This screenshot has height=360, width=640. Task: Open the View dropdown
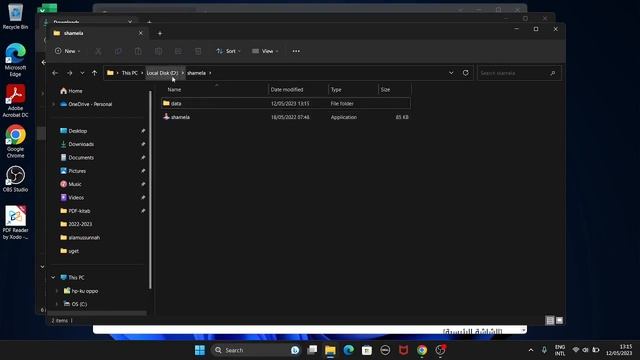265,51
